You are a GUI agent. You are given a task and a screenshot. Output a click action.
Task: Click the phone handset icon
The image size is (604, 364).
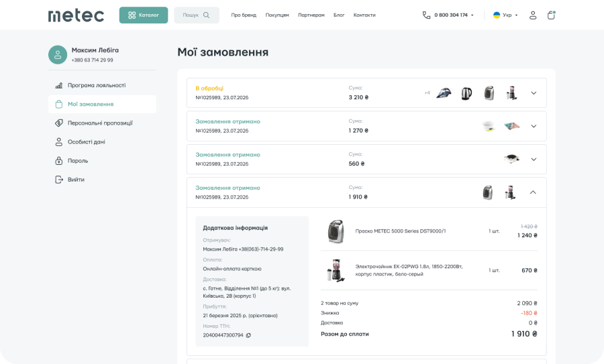pos(426,15)
